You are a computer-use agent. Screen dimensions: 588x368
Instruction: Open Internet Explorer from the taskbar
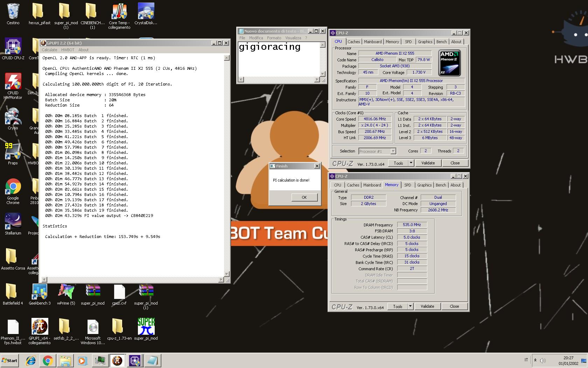[31, 360]
